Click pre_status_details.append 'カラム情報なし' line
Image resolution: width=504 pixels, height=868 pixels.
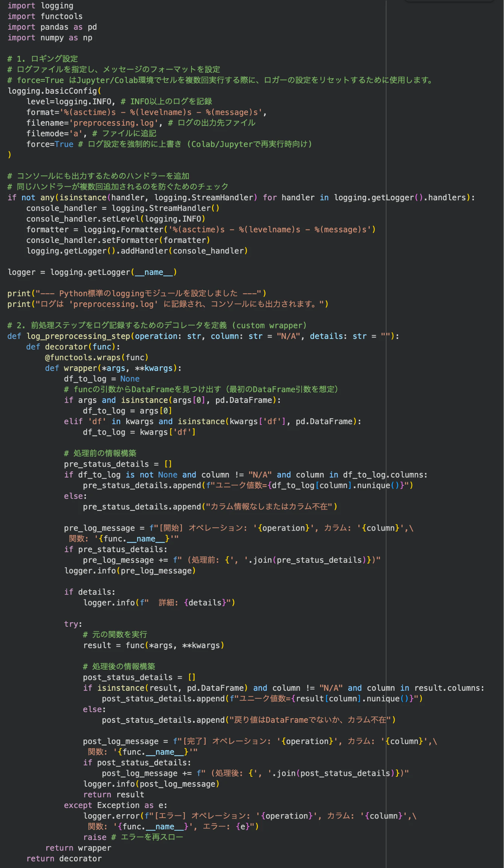(x=210, y=506)
